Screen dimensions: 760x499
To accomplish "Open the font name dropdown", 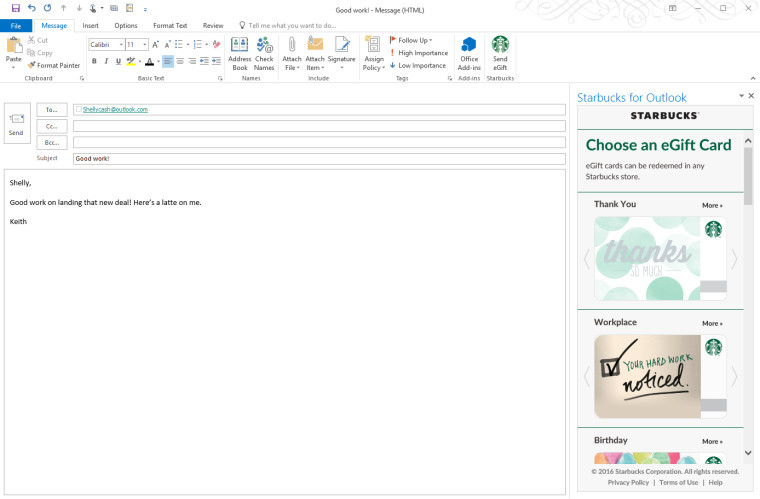I will coord(121,45).
